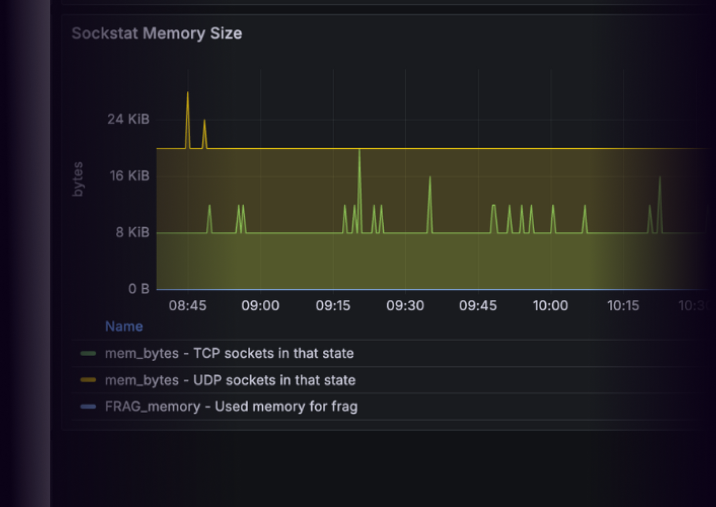Screen dimensions: 716x507
Task: Open the green TCP series color swatch
Action: pyautogui.click(x=88, y=354)
